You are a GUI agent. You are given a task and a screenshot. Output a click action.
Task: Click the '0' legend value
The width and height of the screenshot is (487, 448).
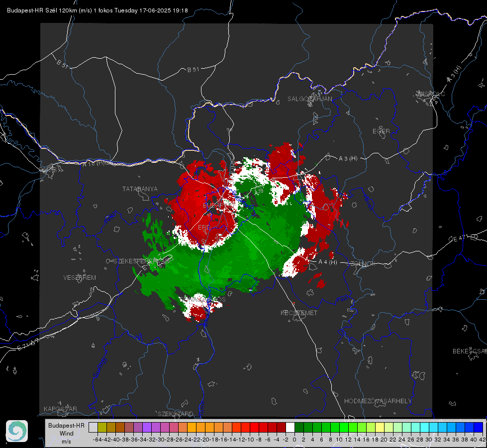coord(294,440)
